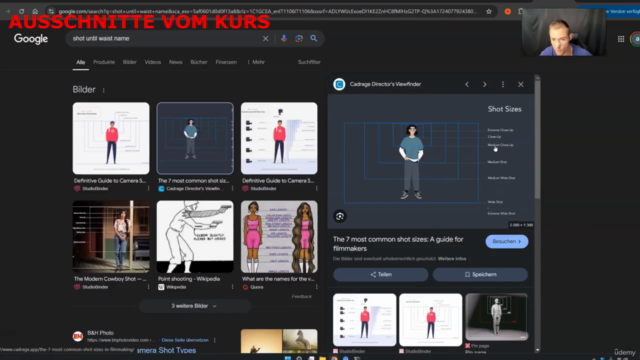Open the Weitere Infos link
This screenshot has width=640, height=360.
(x=452, y=259)
